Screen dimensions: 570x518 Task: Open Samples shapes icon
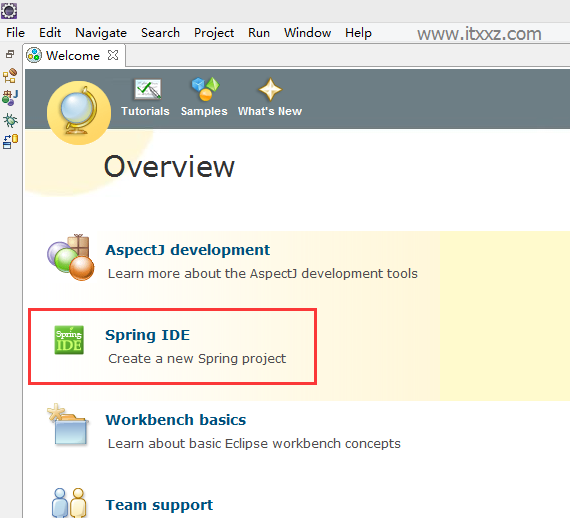pyautogui.click(x=205, y=89)
